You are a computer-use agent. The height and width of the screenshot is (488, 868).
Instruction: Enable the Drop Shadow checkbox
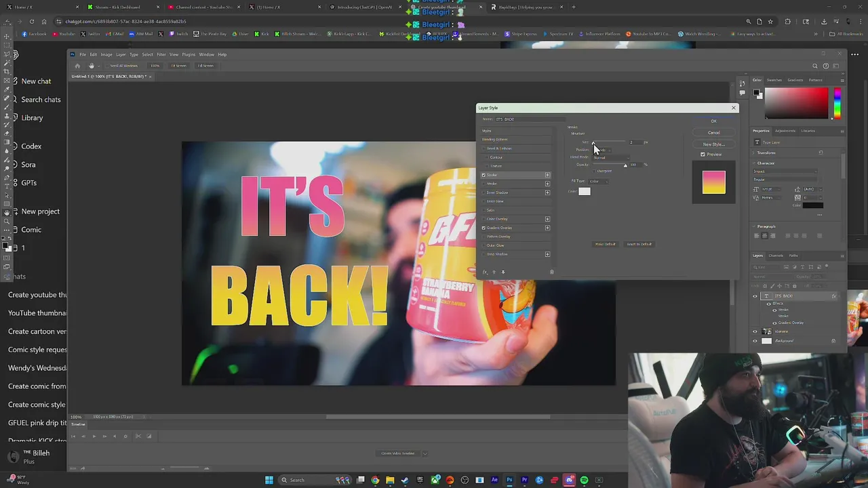484,254
